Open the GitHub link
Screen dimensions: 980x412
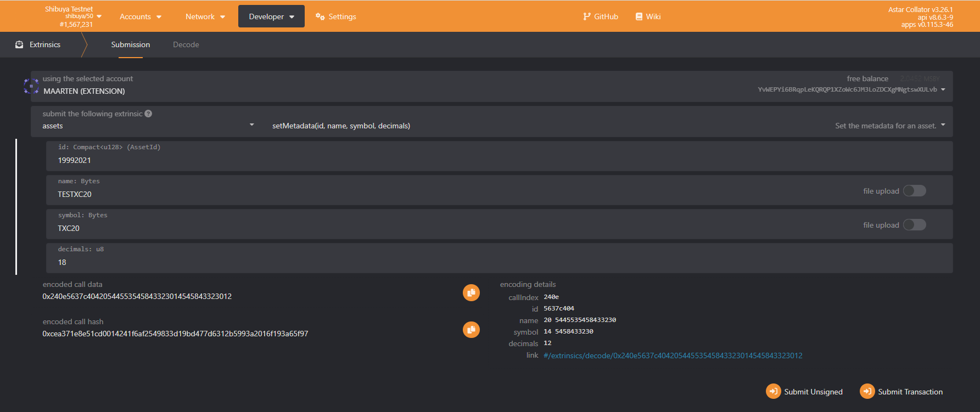click(x=601, y=16)
